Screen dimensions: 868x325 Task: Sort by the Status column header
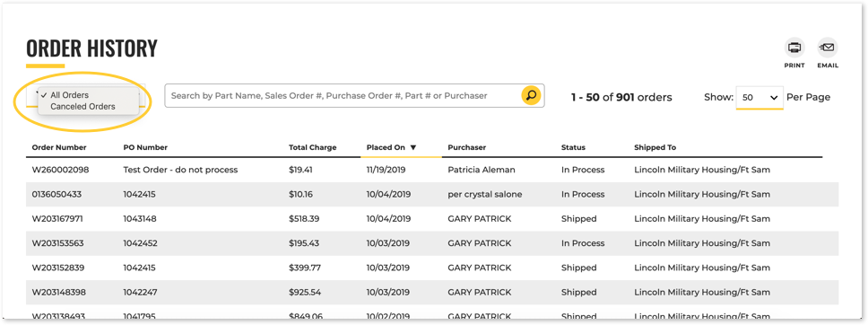pyautogui.click(x=573, y=147)
